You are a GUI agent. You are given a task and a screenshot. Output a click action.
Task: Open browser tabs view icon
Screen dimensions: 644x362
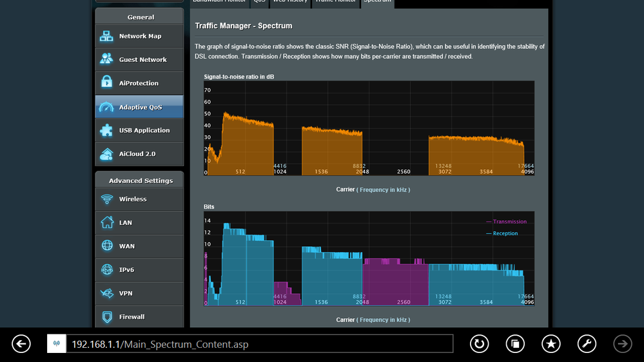tap(515, 344)
